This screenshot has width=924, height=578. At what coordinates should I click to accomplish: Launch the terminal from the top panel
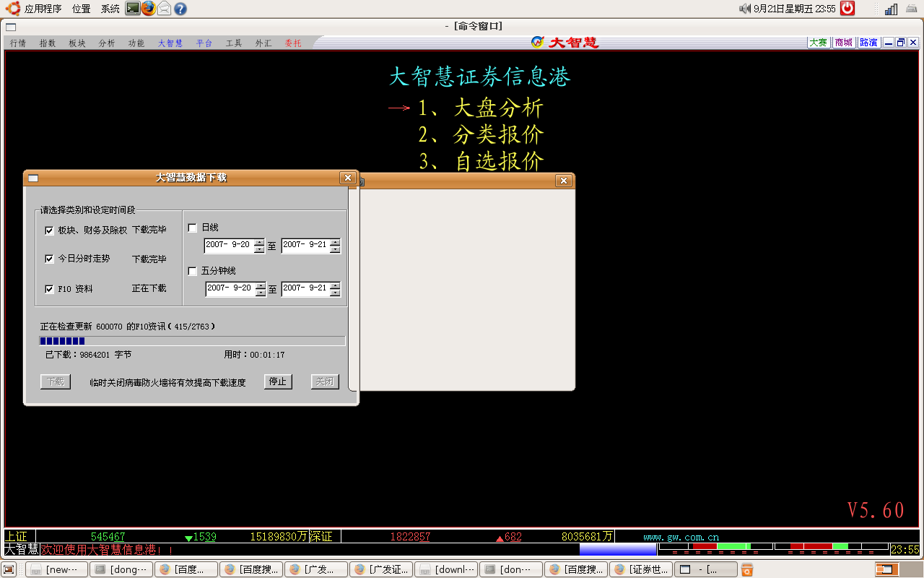point(133,9)
